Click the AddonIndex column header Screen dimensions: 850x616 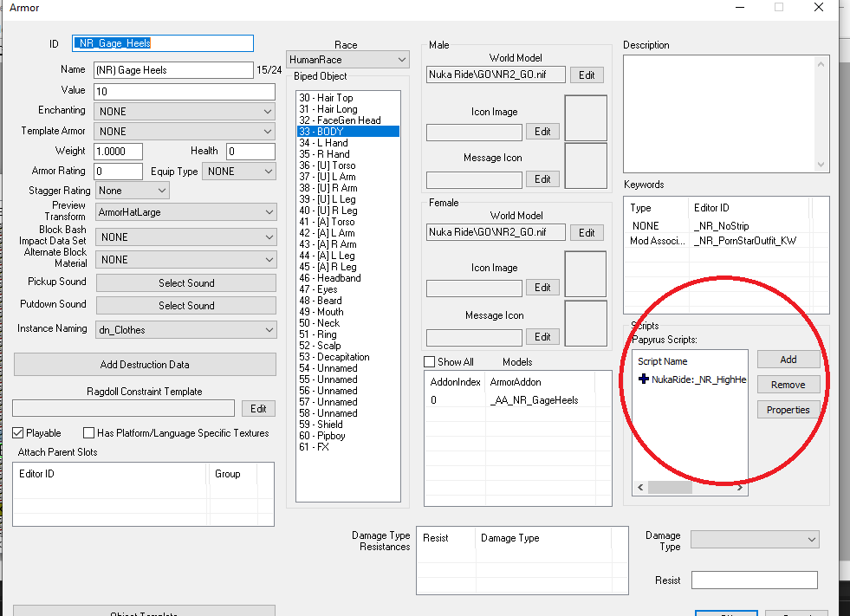[x=455, y=382]
